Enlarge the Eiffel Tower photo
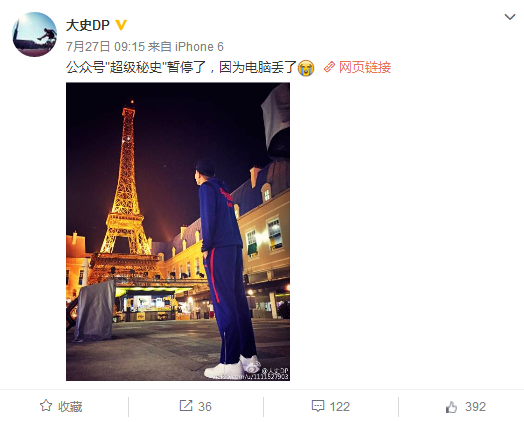This screenshot has width=524, height=422. click(x=178, y=232)
